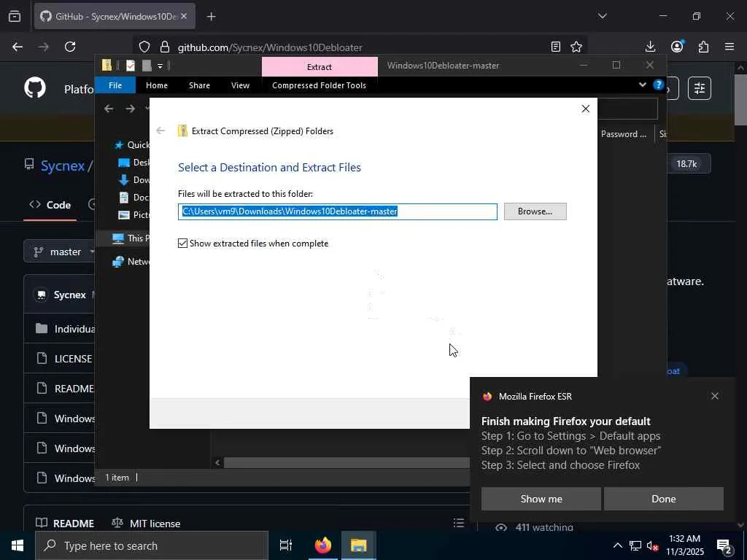
Task: Open the File tab in Explorer ribbon
Action: 115,85
